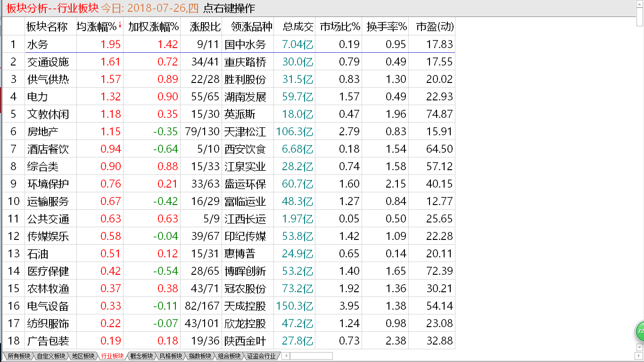This screenshot has height=362, width=644.
Task: Select the 交通设施 sector row
Action: pyautogui.click(x=229, y=62)
